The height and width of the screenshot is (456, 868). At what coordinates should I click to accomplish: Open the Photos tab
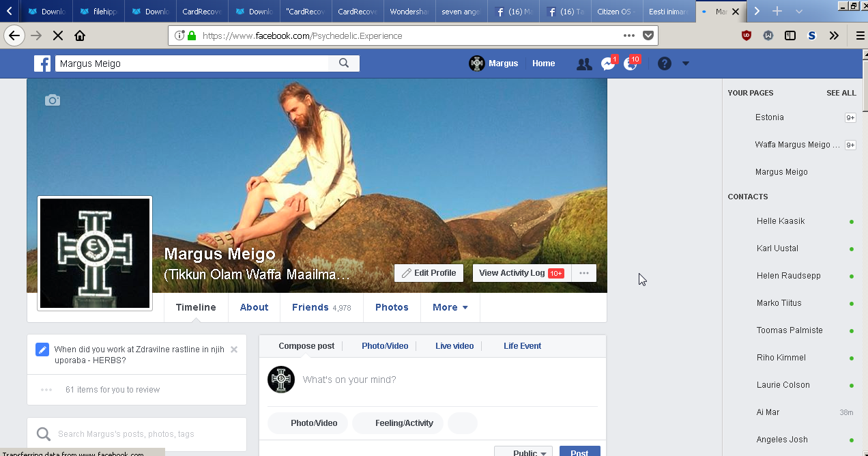point(392,307)
